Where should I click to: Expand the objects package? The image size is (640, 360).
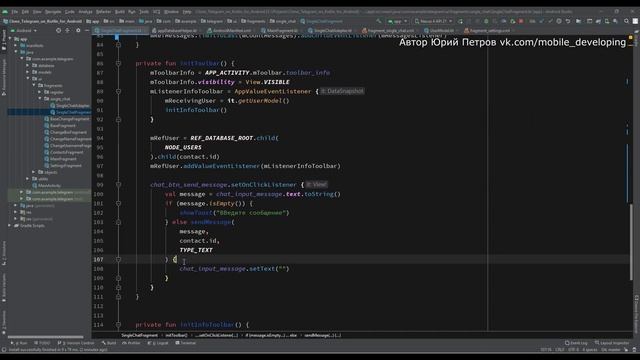[34, 172]
